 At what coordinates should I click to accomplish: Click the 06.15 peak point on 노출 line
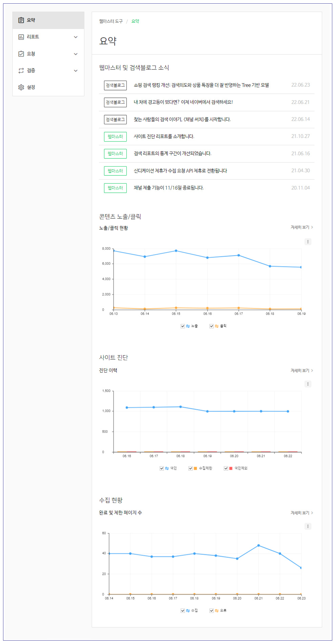176,251
